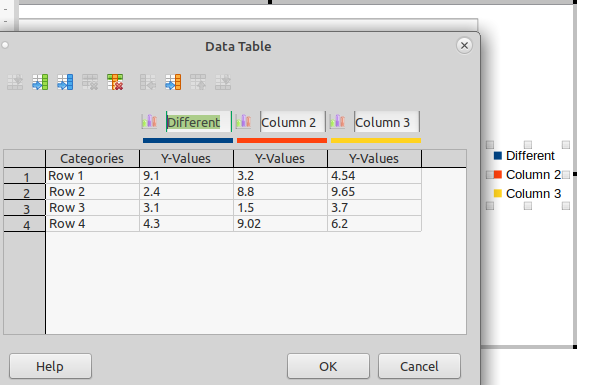Viewport: 611px width, 385px height.
Task: Move the series right using orange icon
Action: point(173,82)
